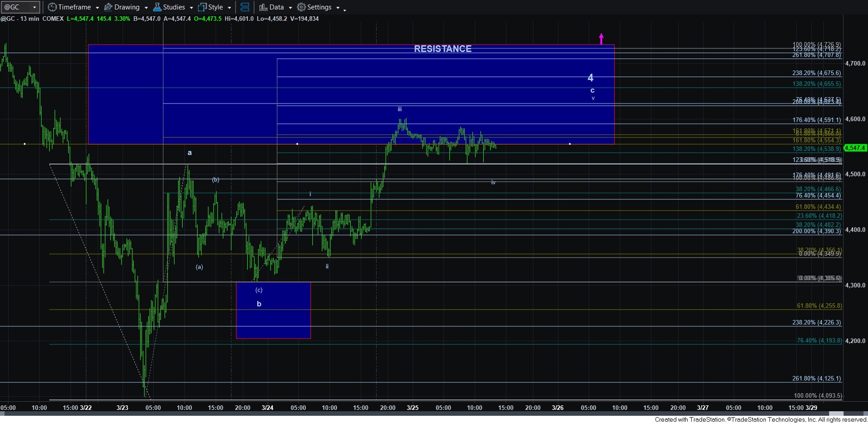This screenshot has height=423, width=868.
Task: Click the green 4,547.4 current price tag
Action: tap(855, 148)
